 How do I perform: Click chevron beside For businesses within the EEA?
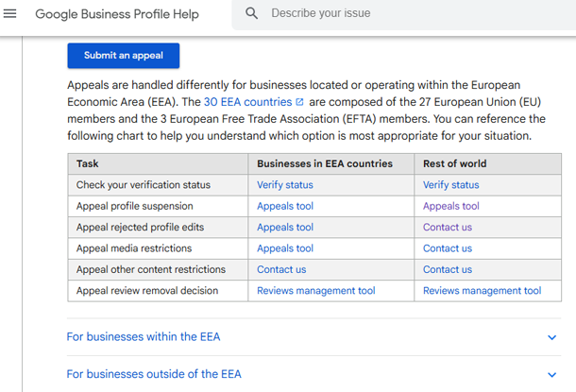[551, 337]
